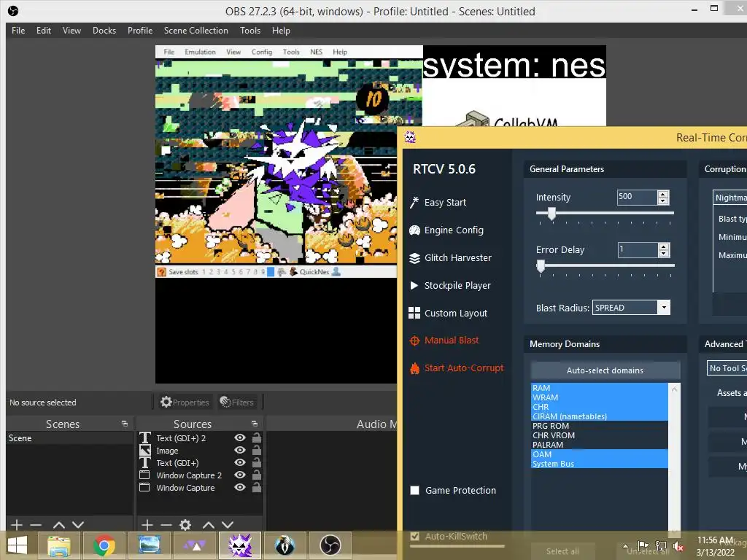Open source settings gear in Sources toolbar
747x560 pixels.
point(185,525)
